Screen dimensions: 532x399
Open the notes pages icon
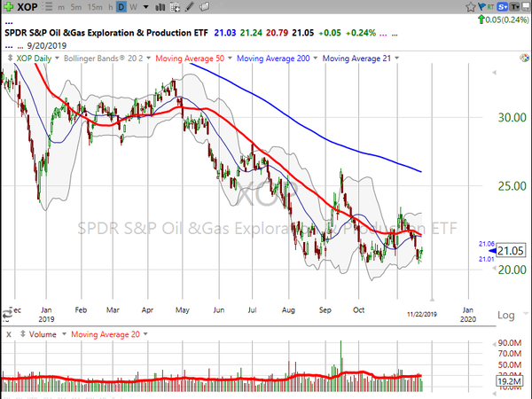pos(205,7)
